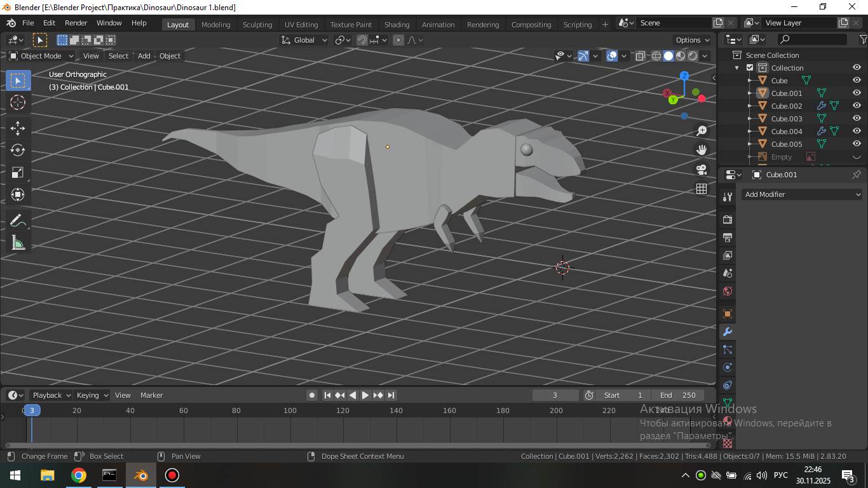The height and width of the screenshot is (488, 868).
Task: Play the animation forward
Action: click(x=365, y=395)
